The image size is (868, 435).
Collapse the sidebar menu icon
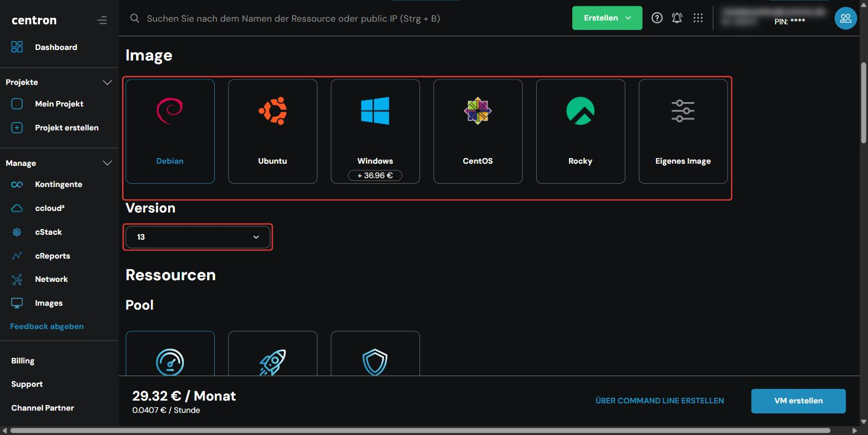click(102, 21)
